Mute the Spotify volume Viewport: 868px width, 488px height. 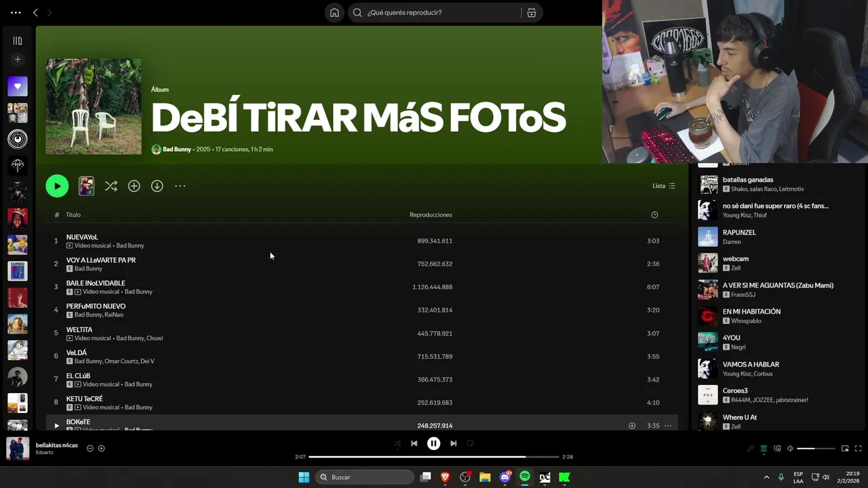click(x=790, y=449)
